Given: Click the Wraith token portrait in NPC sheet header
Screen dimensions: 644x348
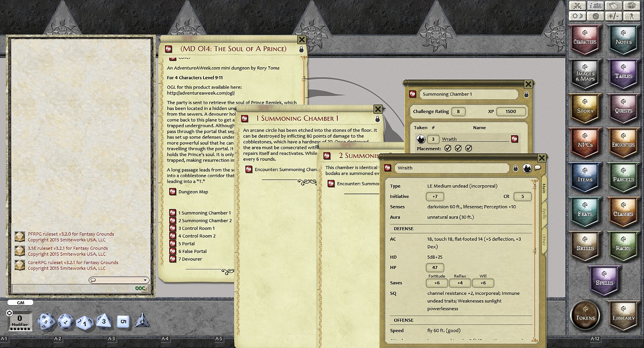Looking at the screenshot, I should (x=527, y=168).
